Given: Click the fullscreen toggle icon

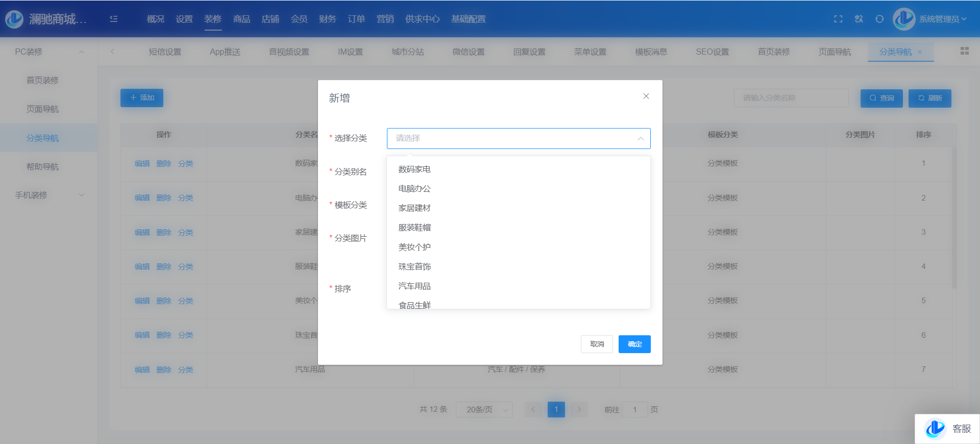Looking at the screenshot, I should [838, 19].
